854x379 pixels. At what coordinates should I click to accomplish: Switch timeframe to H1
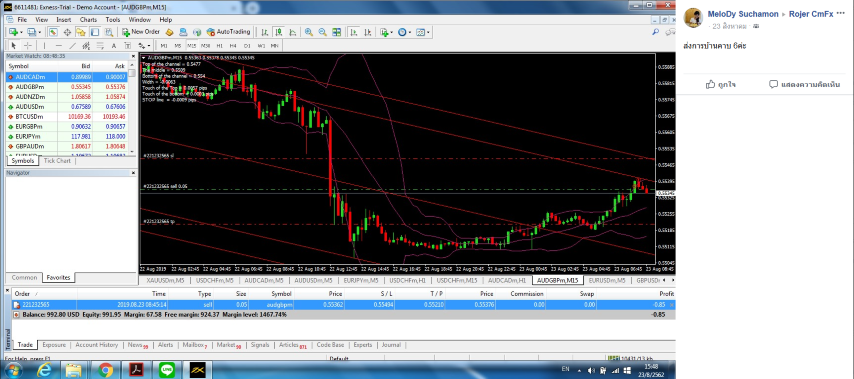[x=219, y=46]
